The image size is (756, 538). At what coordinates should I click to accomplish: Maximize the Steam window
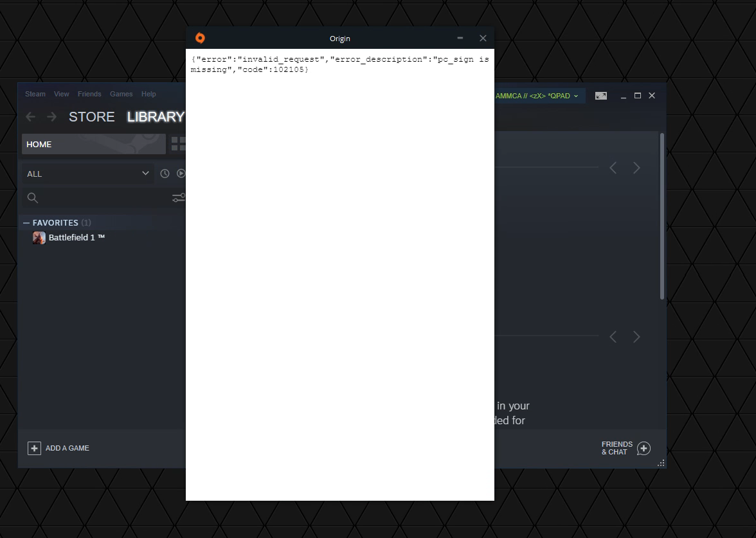pos(638,96)
